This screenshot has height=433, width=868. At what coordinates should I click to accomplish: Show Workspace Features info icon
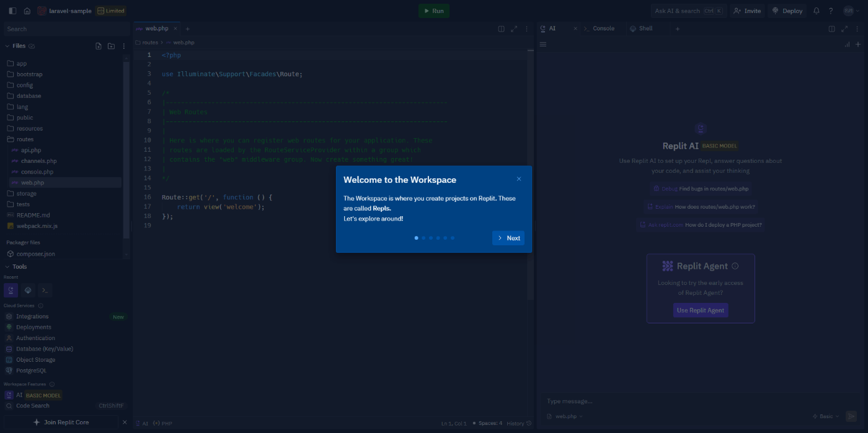pos(52,384)
